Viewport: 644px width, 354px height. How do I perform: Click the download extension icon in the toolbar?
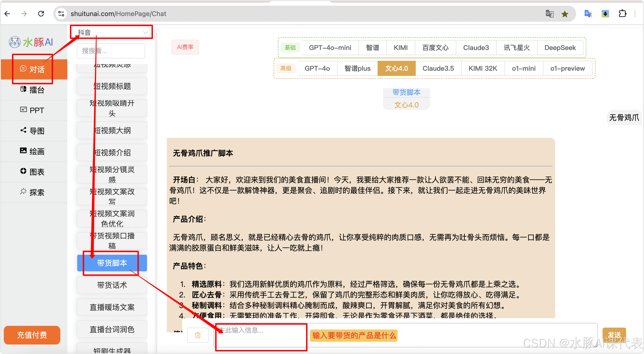pyautogui.click(x=605, y=13)
